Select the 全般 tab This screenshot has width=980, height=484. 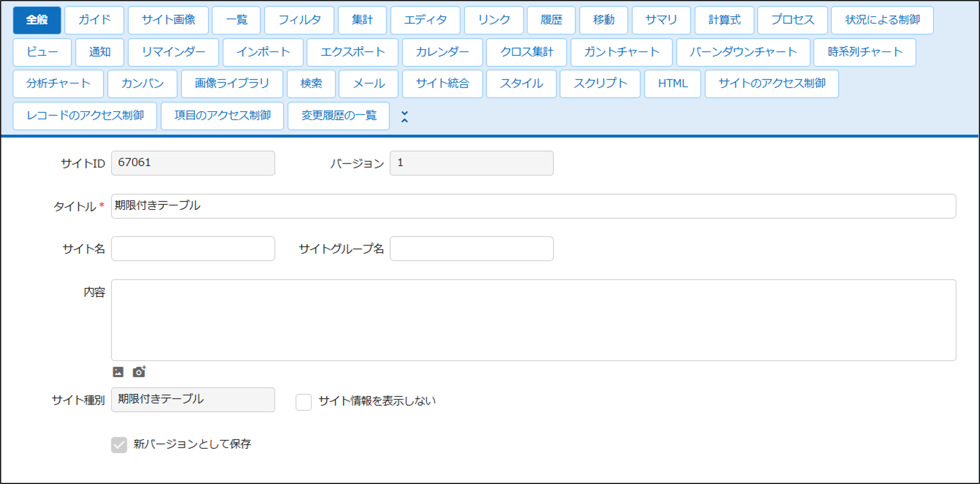pyautogui.click(x=37, y=20)
